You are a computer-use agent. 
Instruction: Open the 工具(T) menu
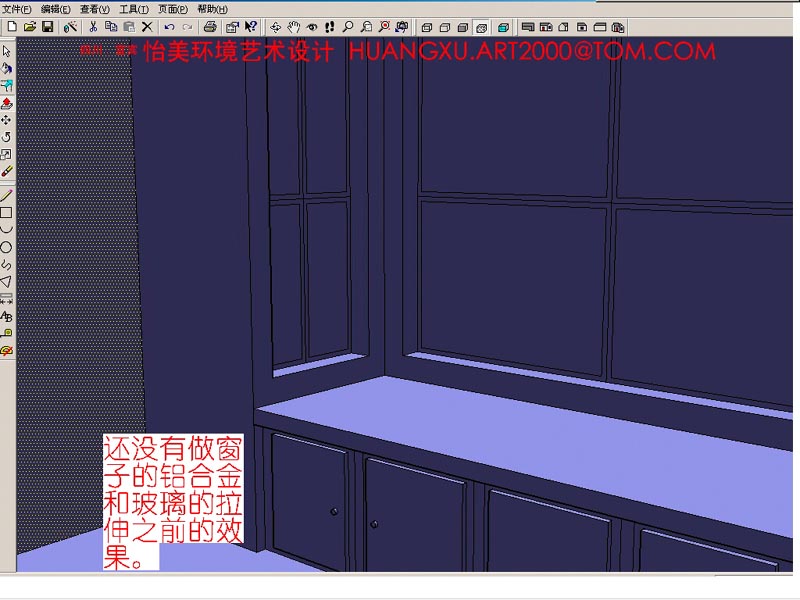[134, 9]
